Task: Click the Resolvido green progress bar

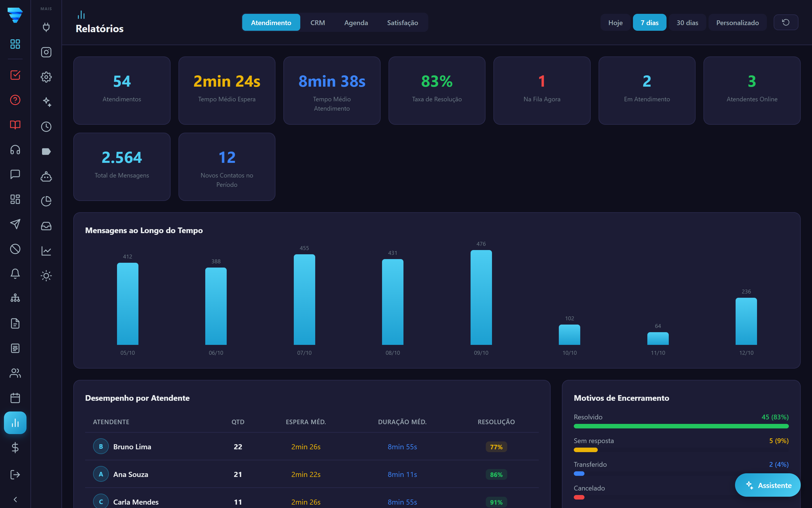Action: 681,426
